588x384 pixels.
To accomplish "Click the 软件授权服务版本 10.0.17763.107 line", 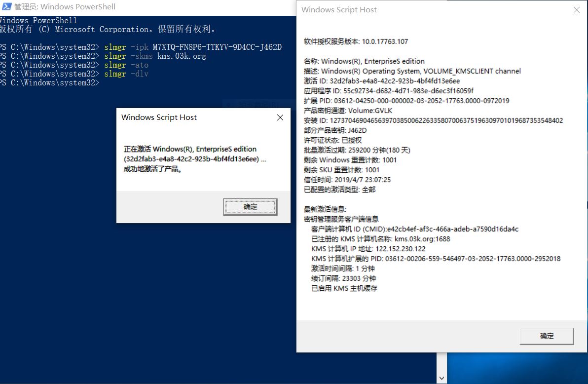I will click(356, 41).
